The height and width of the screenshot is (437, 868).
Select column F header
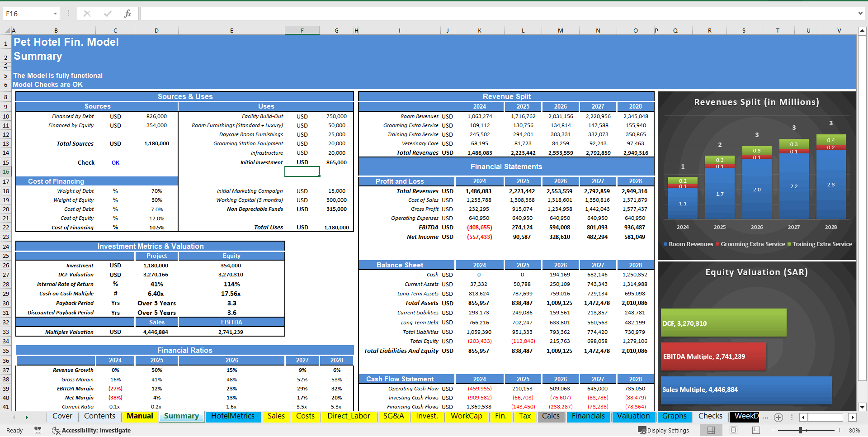click(x=302, y=31)
